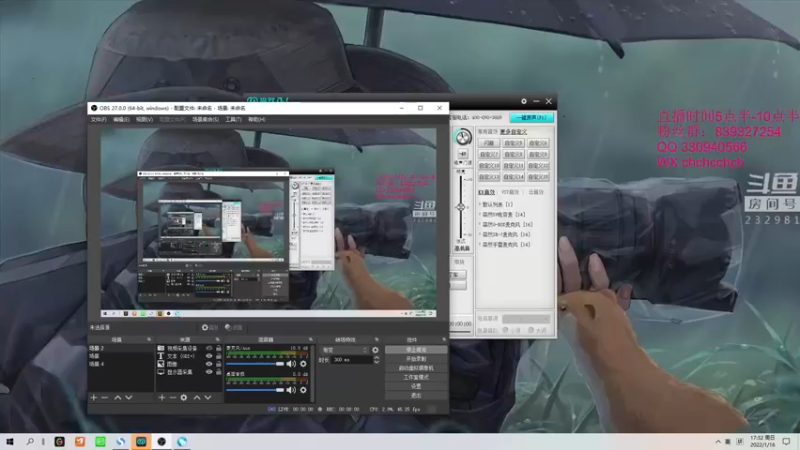Lock the Video Capture Device source

pyautogui.click(x=218, y=348)
